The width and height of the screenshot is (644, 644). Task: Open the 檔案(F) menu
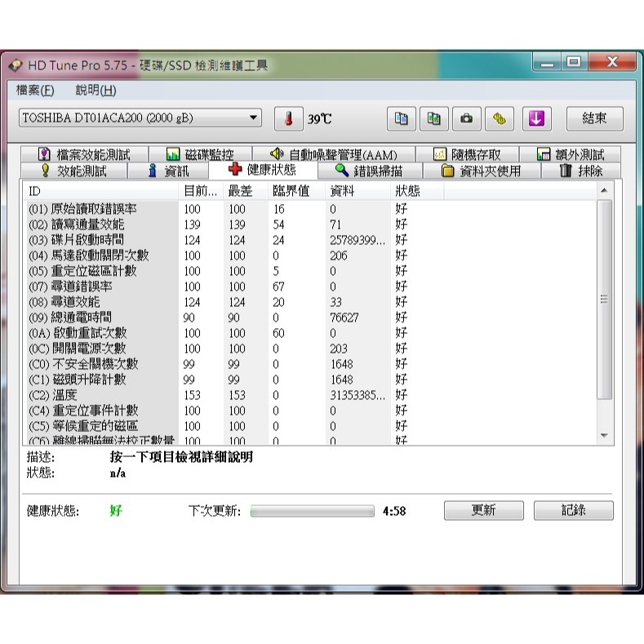35,90
